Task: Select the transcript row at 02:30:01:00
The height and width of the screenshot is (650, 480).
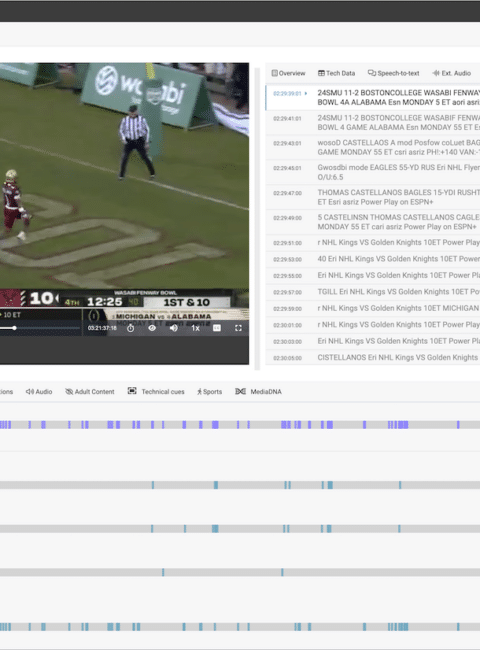Action: coord(373,325)
